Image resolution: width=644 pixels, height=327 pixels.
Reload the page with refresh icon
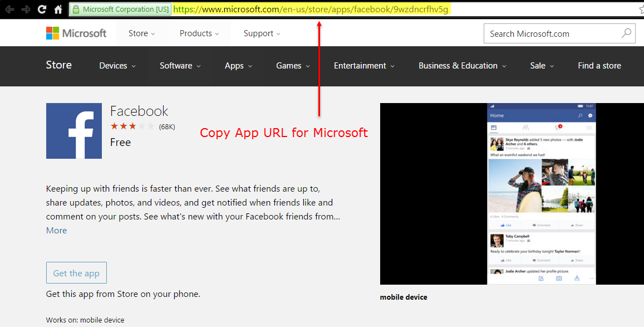[x=42, y=9]
